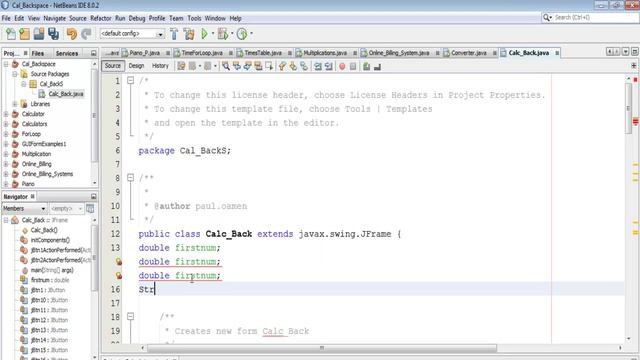This screenshot has width=640, height=360.
Task: Switch to the Design view
Action: click(x=136, y=66)
